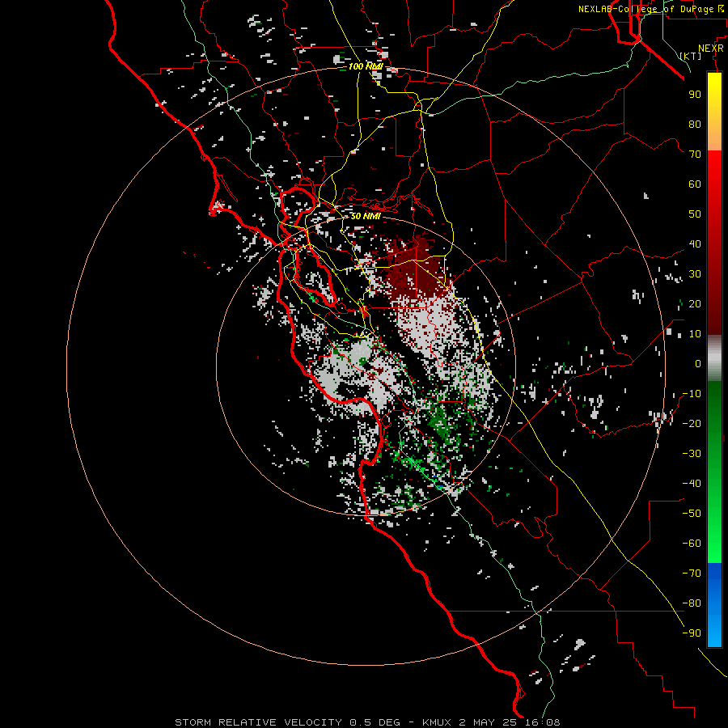The height and width of the screenshot is (728, 728).
Task: Click the NEXR label above the color scale
Action: [711, 49]
